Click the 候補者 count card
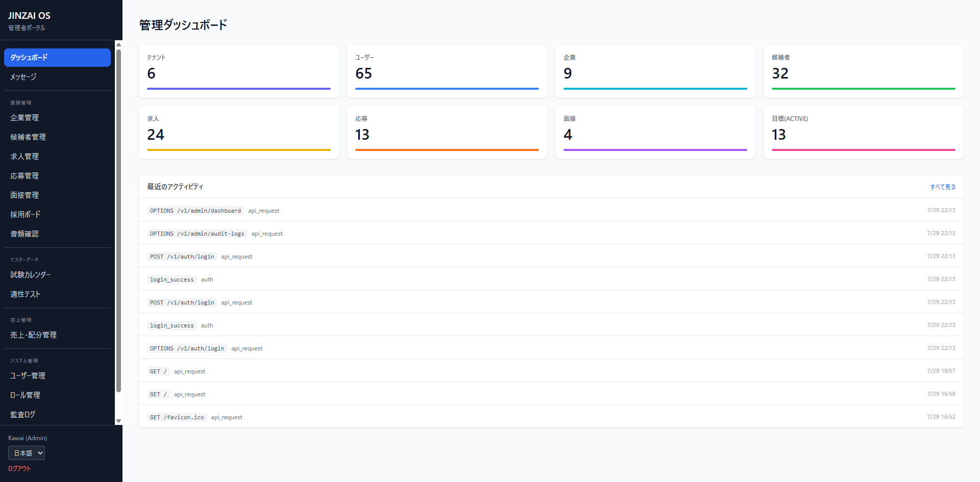This screenshot has height=482, width=980. pyautogui.click(x=864, y=71)
